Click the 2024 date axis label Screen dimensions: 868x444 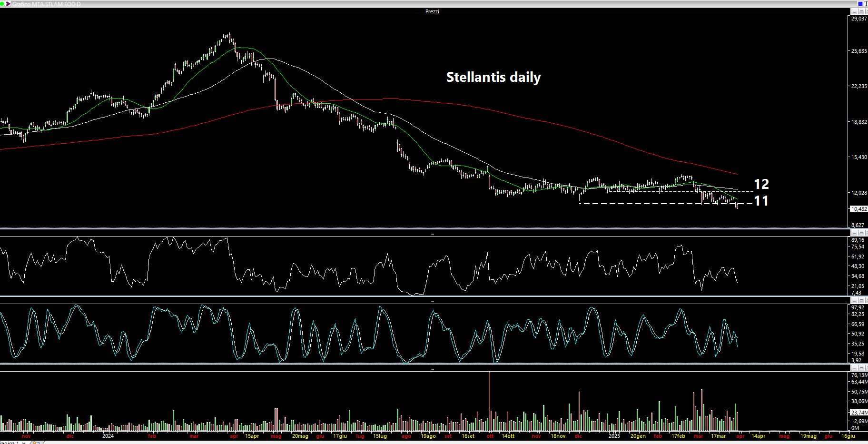click(108, 436)
